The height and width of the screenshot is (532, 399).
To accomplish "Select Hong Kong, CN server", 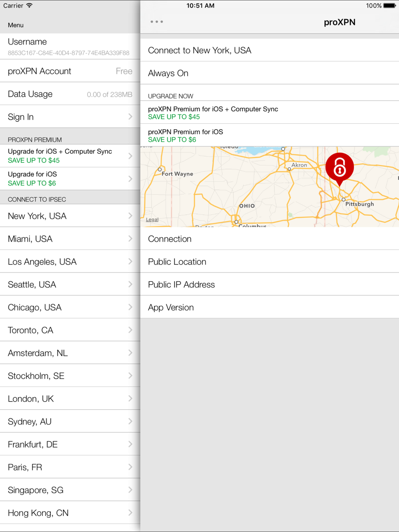I will point(70,513).
